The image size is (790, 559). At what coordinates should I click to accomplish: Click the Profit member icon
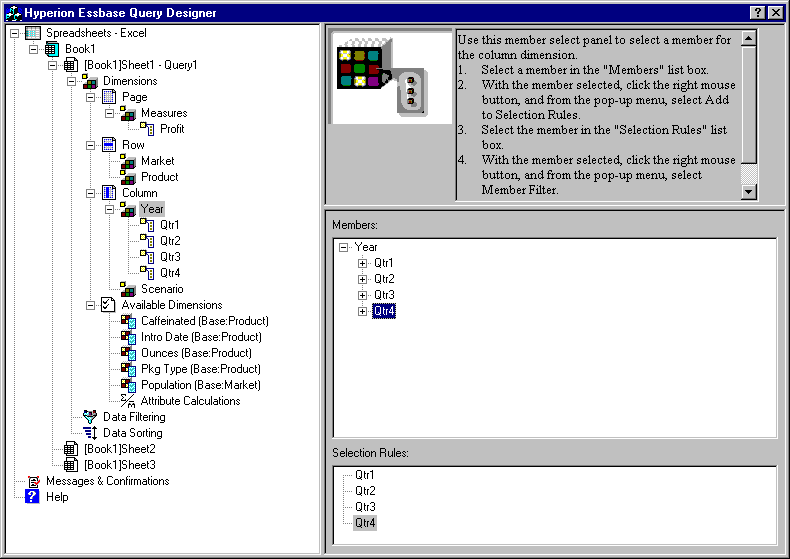point(147,129)
